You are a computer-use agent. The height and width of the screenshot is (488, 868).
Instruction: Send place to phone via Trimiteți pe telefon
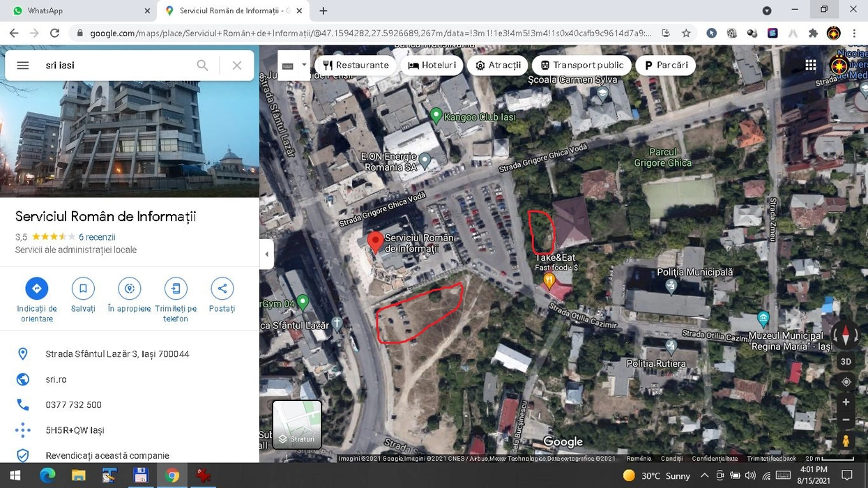point(176,298)
